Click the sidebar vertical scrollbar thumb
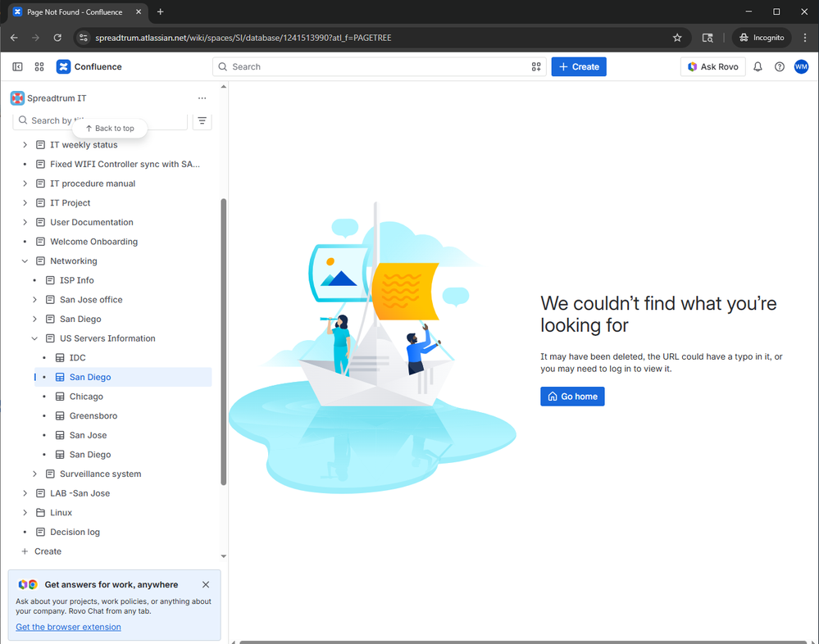This screenshot has width=819, height=644. tap(224, 342)
